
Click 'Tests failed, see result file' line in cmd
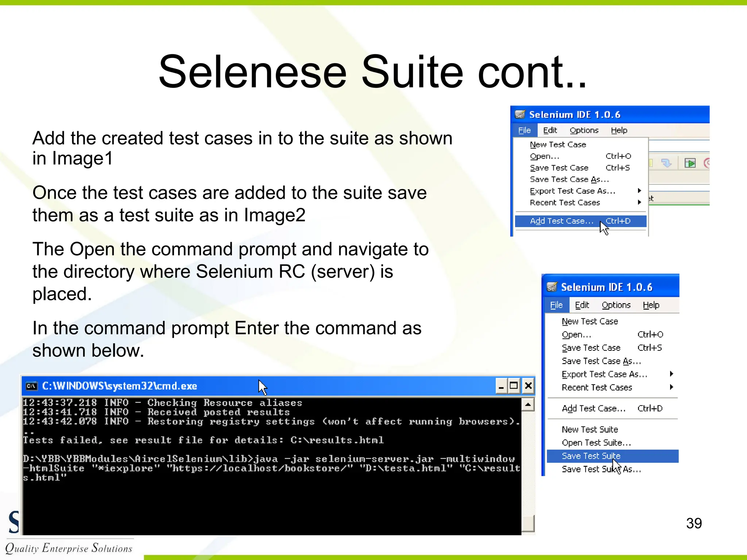[204, 440]
